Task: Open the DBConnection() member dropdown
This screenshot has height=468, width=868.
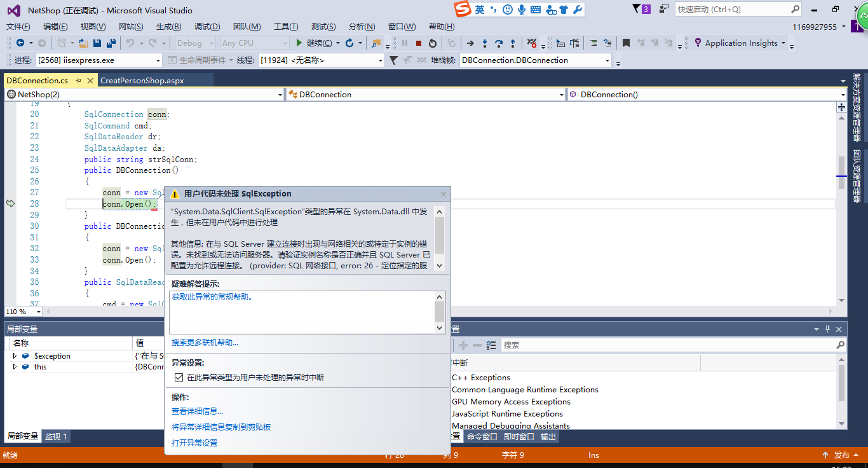Action: (843, 95)
